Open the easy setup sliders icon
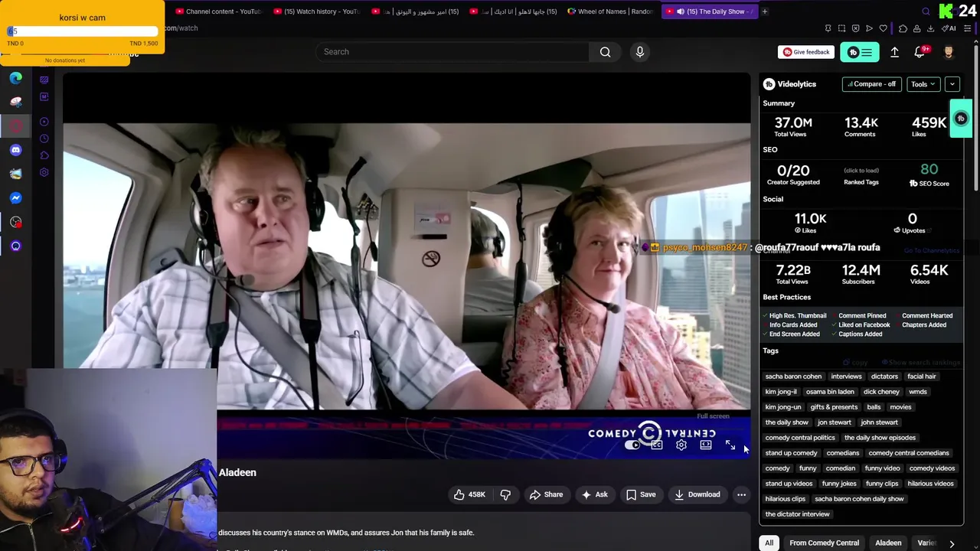The width and height of the screenshot is (980, 551). 968,28
